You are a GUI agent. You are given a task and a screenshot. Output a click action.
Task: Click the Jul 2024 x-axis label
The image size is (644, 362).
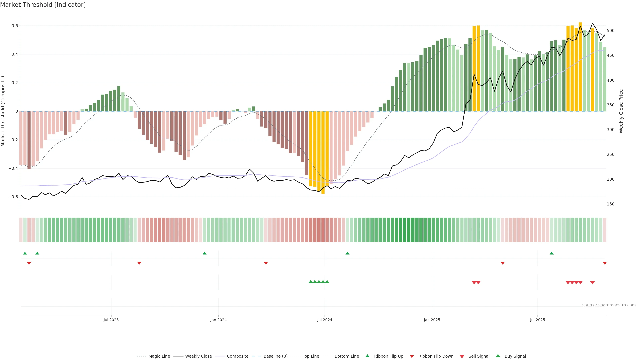click(325, 320)
